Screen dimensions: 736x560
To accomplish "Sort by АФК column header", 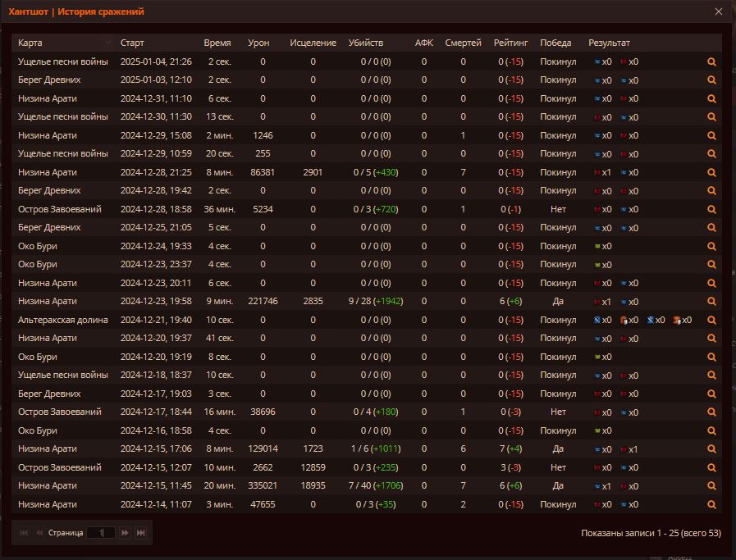I will click(424, 43).
